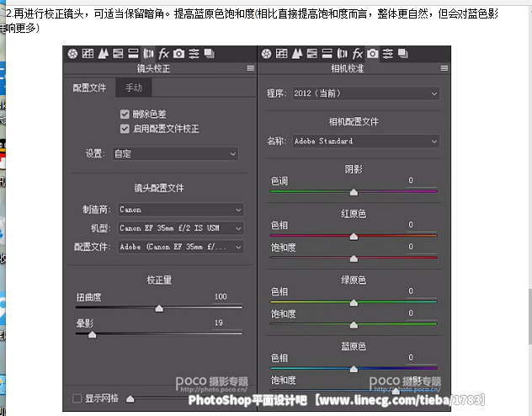The image size is (532, 416).
Task: Open Detail icon in left 镜头校正 panel
Action: (x=104, y=54)
